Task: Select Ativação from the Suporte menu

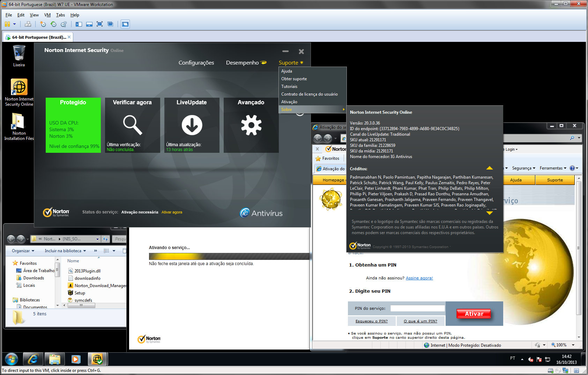Action: pyautogui.click(x=289, y=102)
